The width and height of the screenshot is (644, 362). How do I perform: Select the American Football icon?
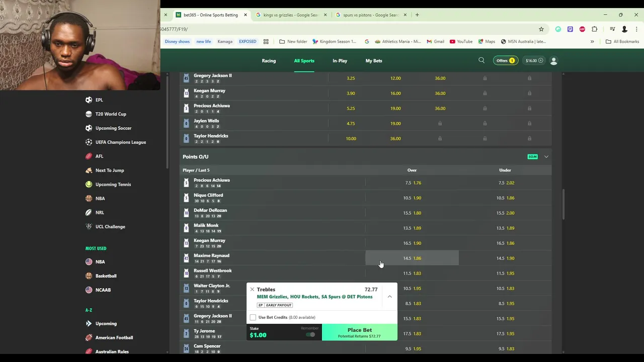point(89,337)
